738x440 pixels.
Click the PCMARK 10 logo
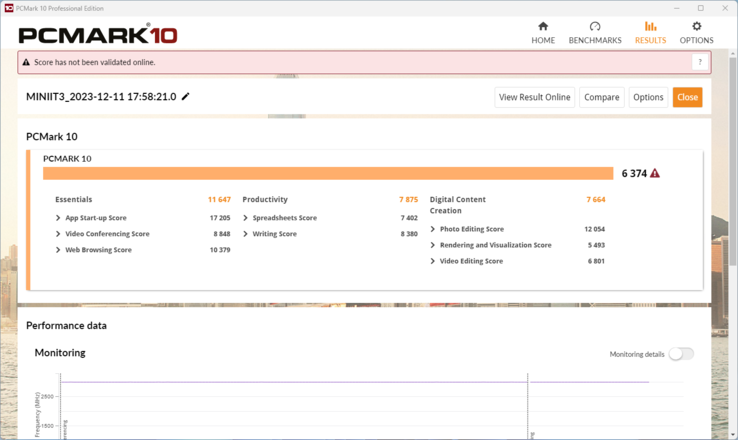[x=98, y=34]
